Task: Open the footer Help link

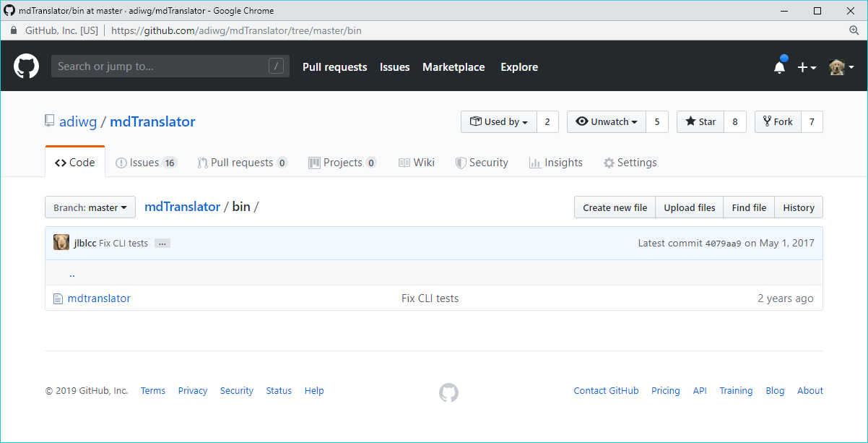Action: [314, 391]
